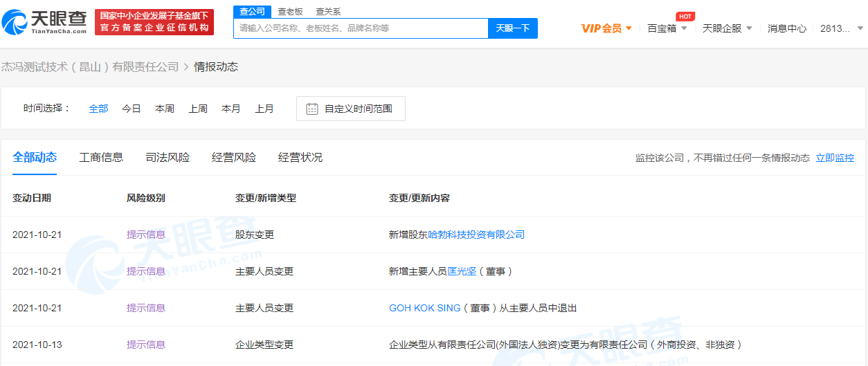Select the 本周 time filter
Viewport: 868px width, 366px height.
(165, 109)
